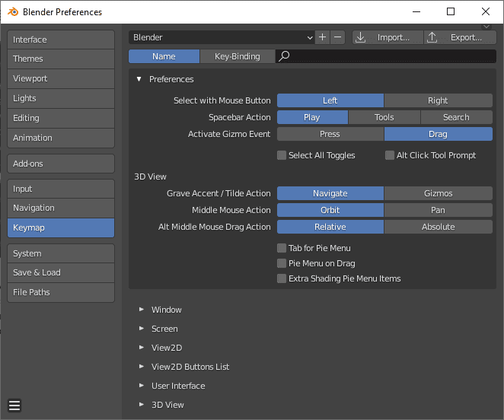The image size is (504, 420).
Task: Set Alt Middle Mouse Drag to Relative
Action: pos(330,227)
